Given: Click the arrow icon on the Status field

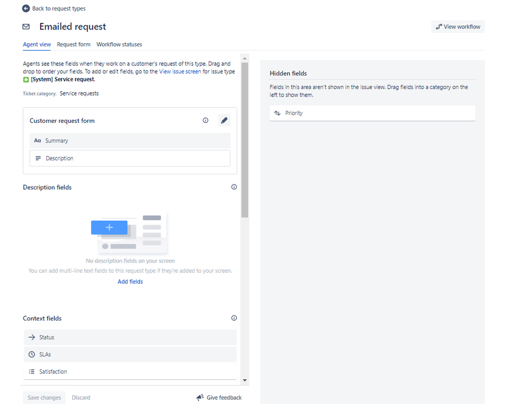Looking at the screenshot, I should coord(32,337).
